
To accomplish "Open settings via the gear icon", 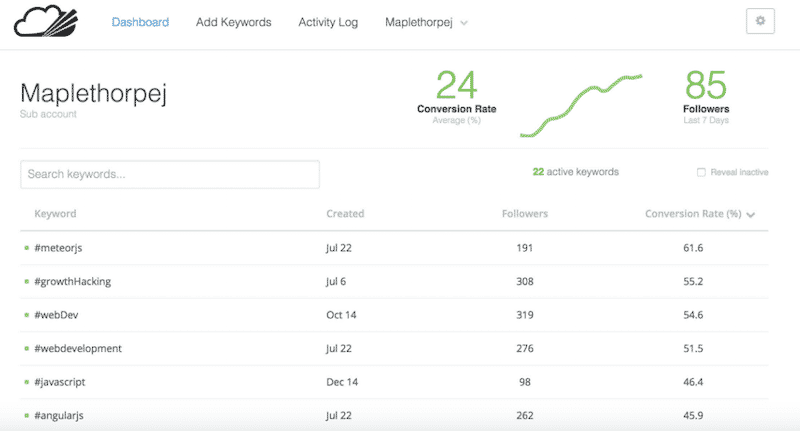I will tap(760, 22).
